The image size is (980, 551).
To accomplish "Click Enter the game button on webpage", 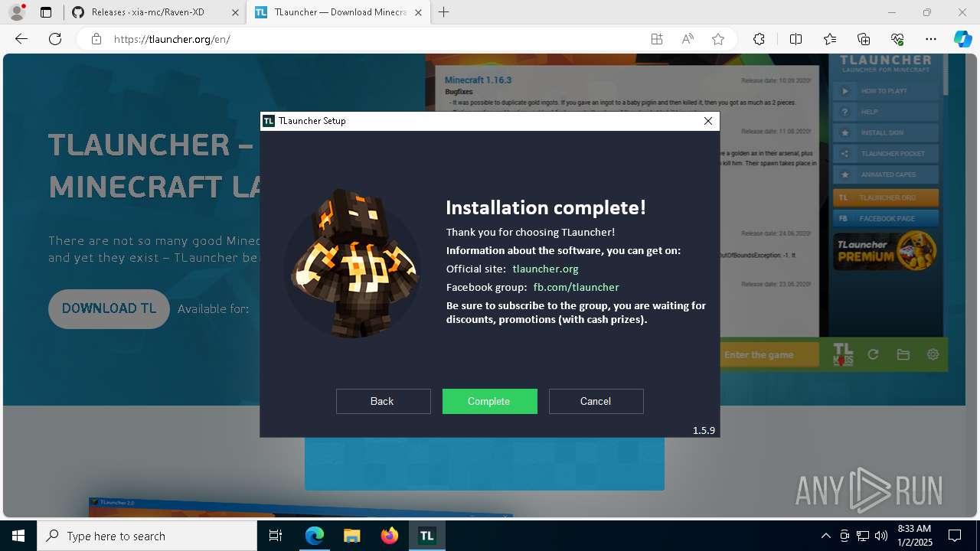I will pyautogui.click(x=769, y=354).
